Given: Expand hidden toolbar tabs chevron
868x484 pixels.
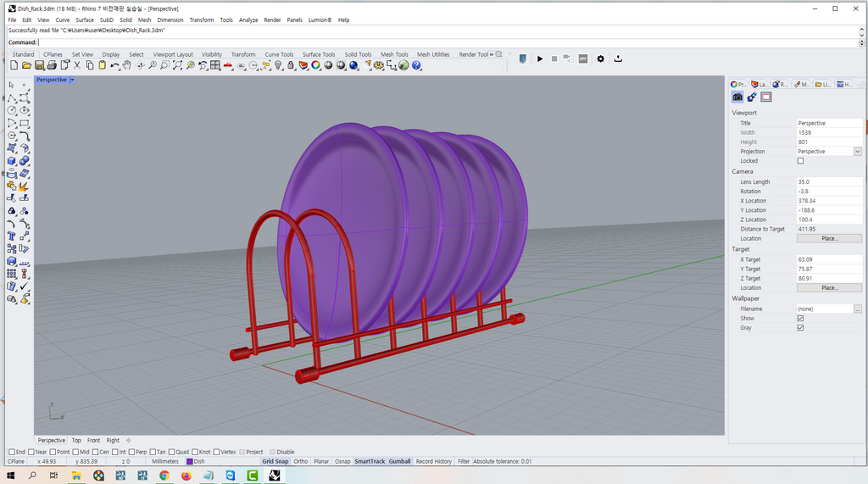Looking at the screenshot, I should 492,54.
